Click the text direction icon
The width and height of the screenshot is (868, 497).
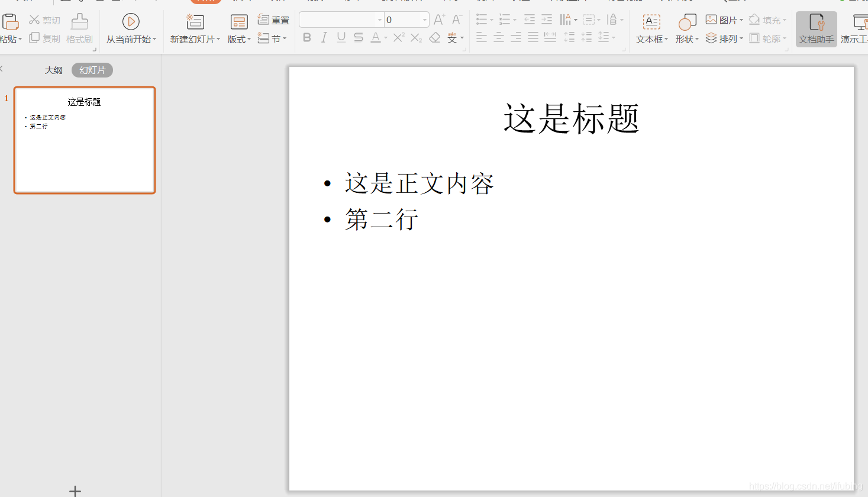[566, 20]
